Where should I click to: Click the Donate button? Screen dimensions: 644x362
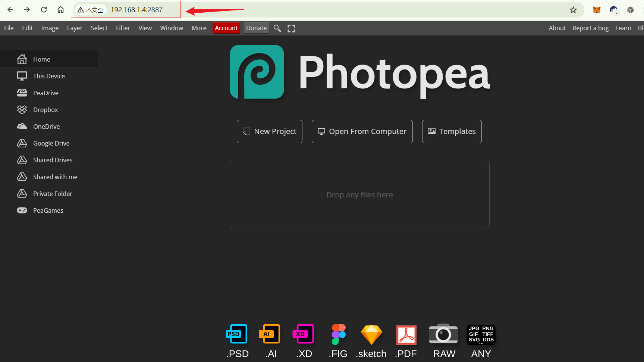pyautogui.click(x=257, y=28)
